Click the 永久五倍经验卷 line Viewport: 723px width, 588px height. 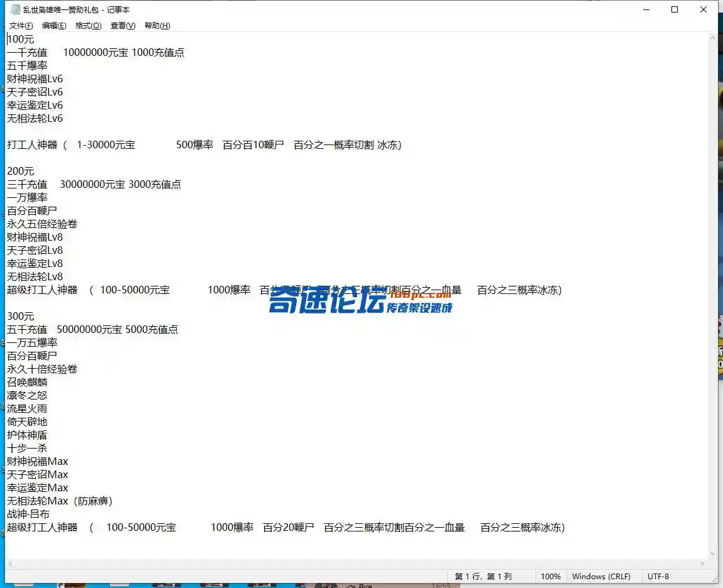pyautogui.click(x=42, y=224)
